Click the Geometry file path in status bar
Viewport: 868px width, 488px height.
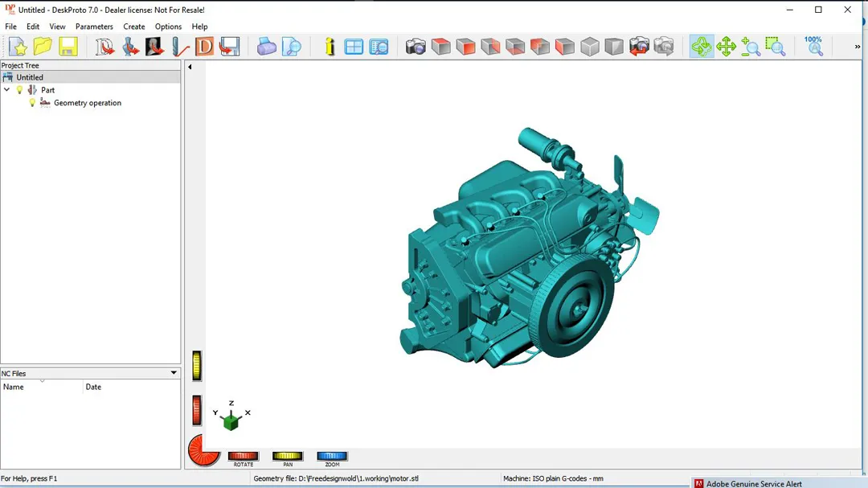tap(336, 478)
